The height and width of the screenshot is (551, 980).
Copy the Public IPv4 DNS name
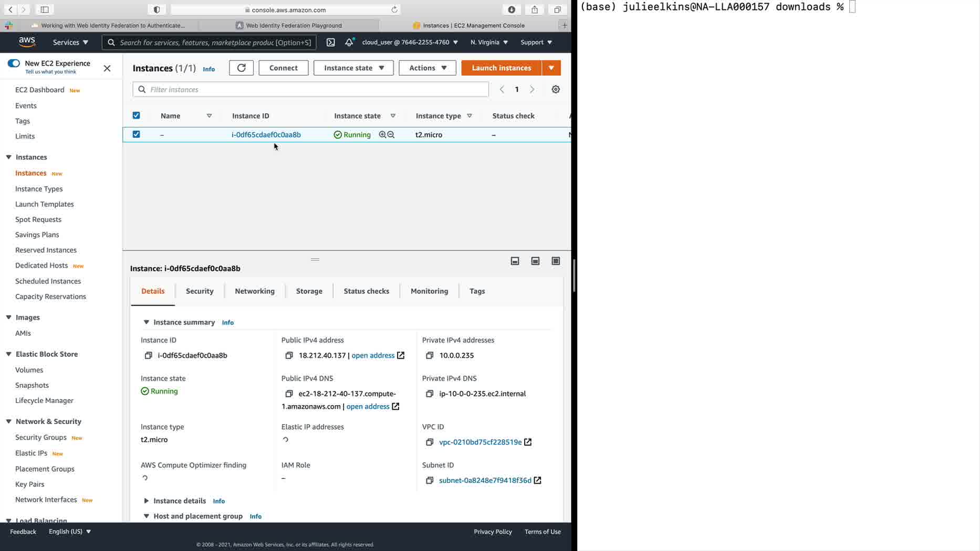pos(289,394)
